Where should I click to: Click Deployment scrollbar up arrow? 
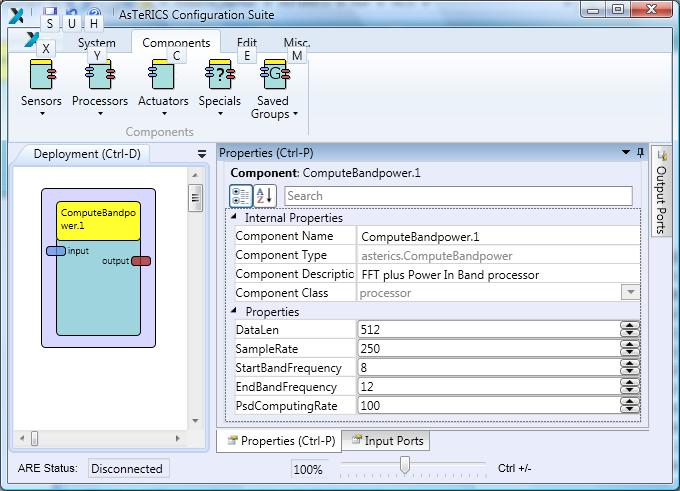tap(195, 175)
